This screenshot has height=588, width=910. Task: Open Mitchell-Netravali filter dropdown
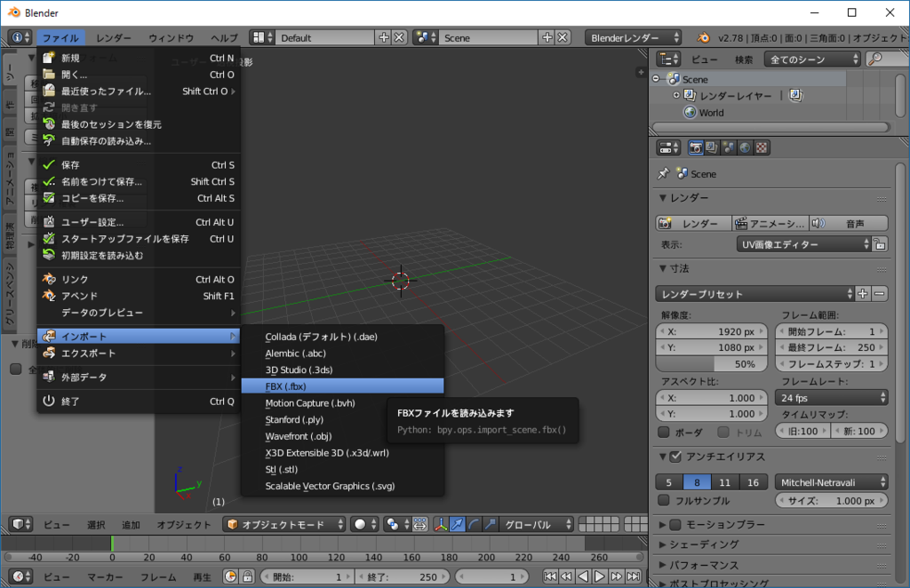[x=831, y=482]
